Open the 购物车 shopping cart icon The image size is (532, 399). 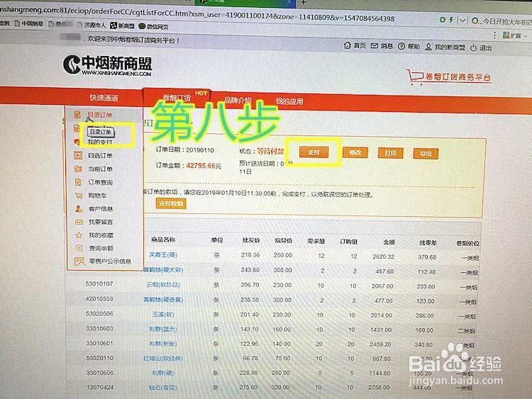[79, 196]
